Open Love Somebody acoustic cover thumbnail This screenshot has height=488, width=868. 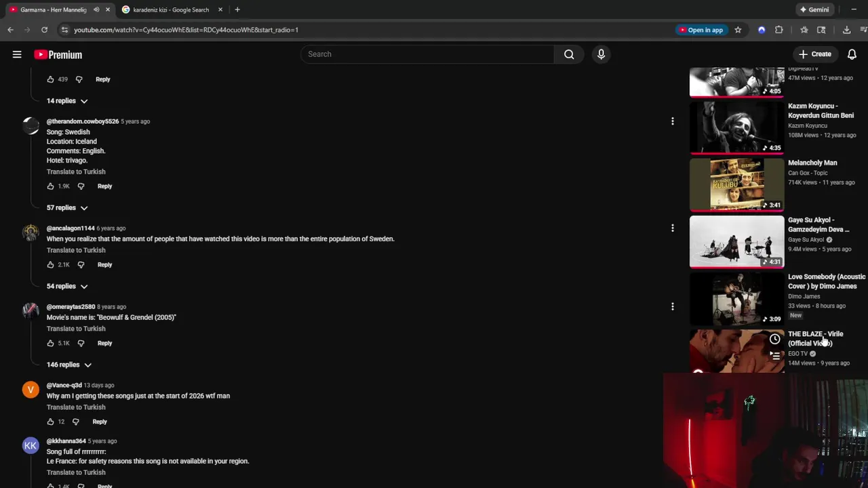pos(736,298)
